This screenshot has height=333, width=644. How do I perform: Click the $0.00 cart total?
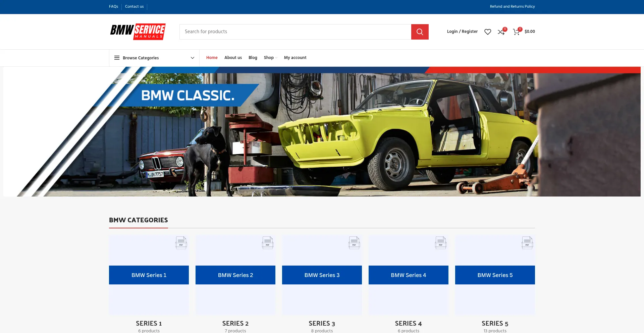click(x=530, y=32)
